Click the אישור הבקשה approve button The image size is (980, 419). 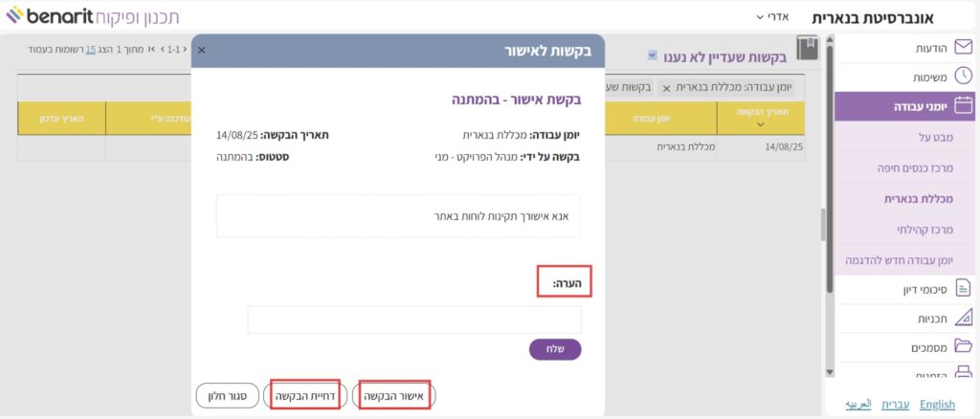coord(393,395)
